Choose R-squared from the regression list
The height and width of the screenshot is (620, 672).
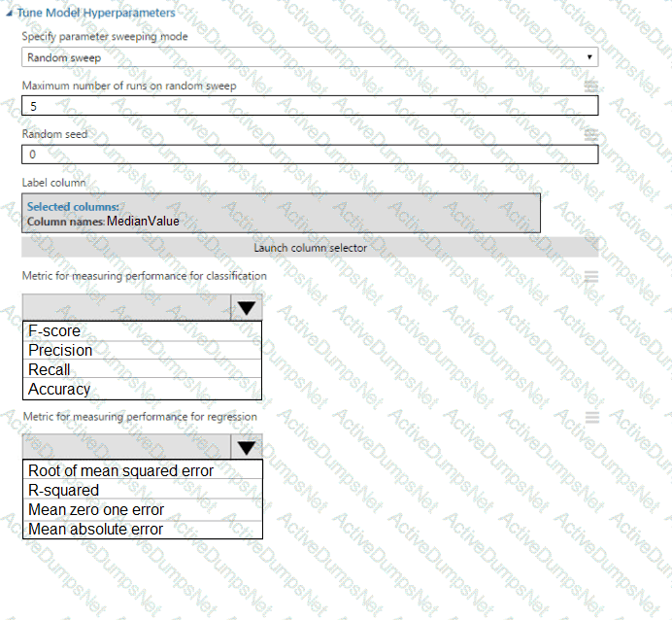(x=143, y=491)
